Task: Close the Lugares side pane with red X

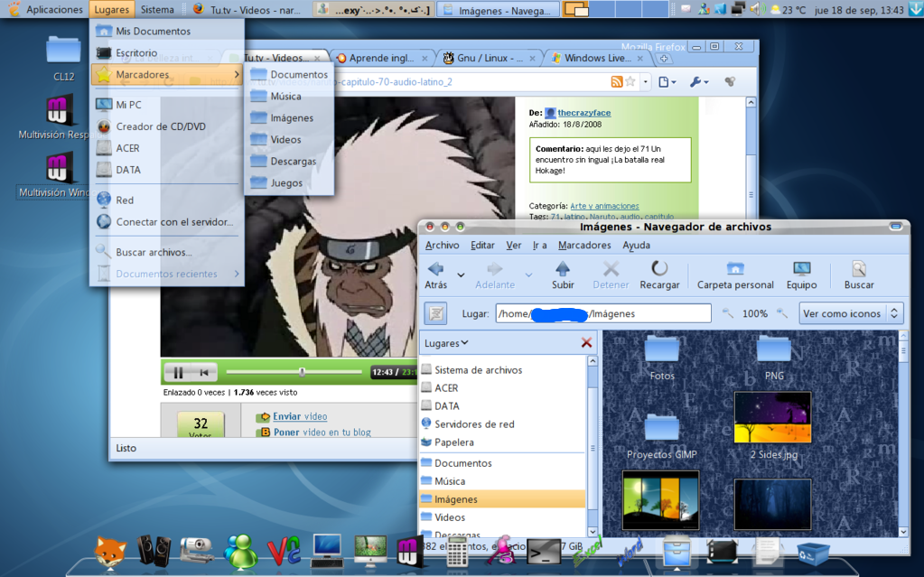Action: point(586,342)
